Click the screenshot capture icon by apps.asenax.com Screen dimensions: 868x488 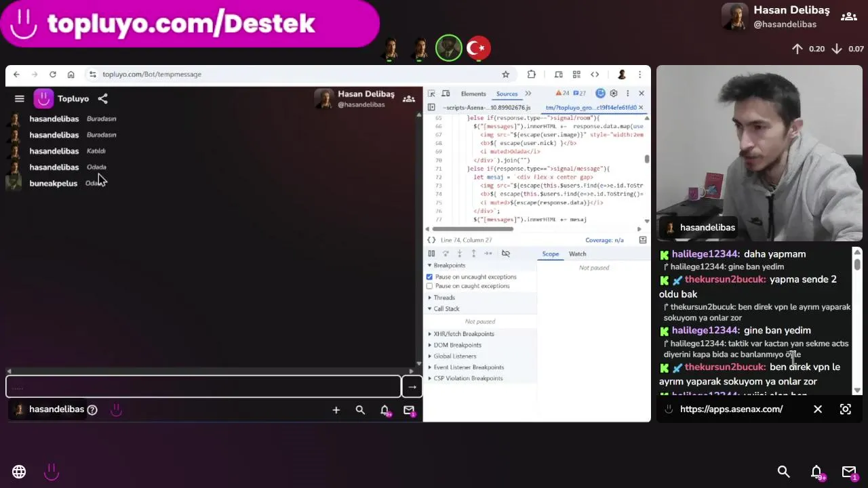click(846, 409)
